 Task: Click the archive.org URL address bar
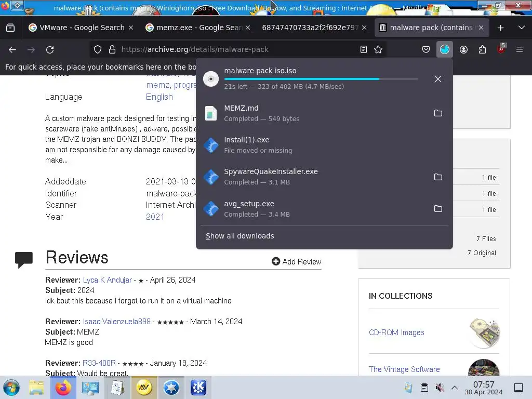(237, 49)
